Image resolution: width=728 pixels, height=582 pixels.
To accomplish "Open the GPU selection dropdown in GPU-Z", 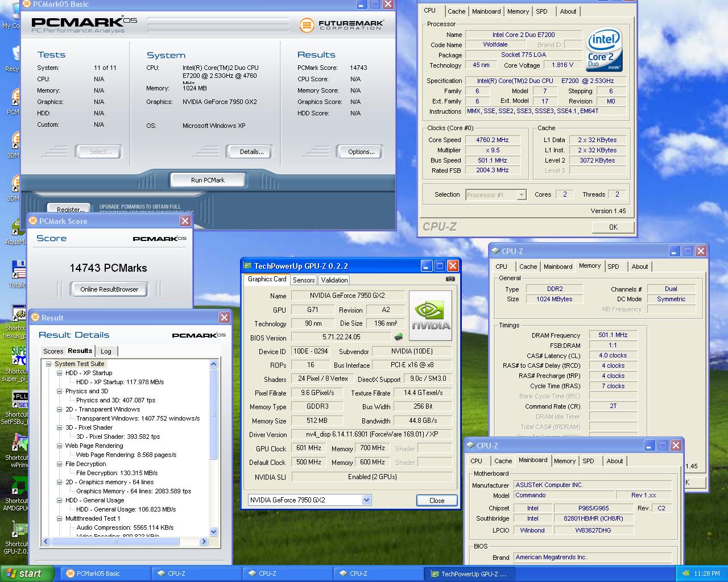I will pos(366,500).
